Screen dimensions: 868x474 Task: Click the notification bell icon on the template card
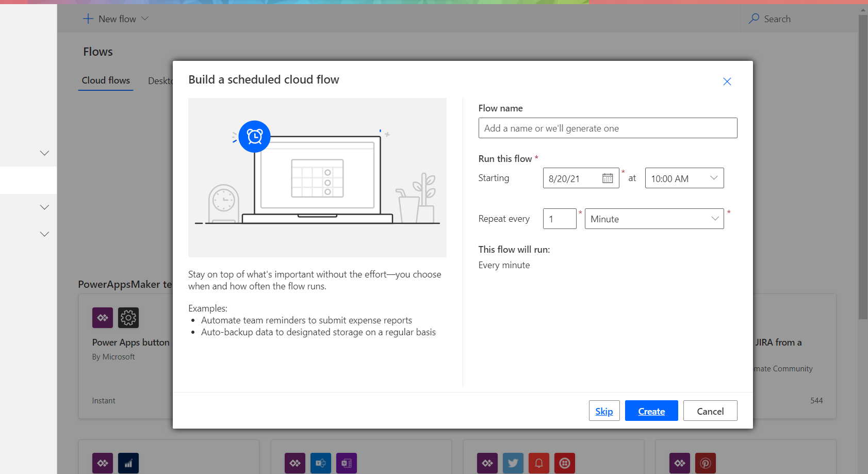[539, 463]
